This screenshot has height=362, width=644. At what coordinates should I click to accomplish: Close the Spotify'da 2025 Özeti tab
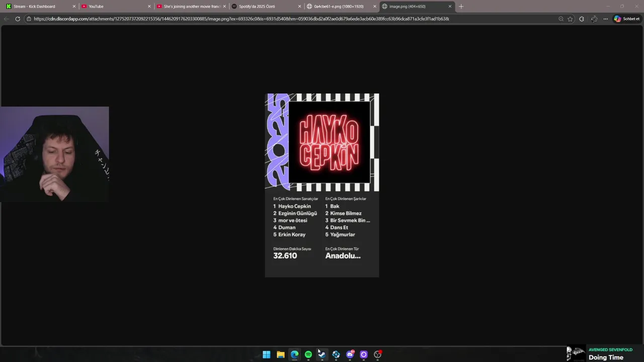click(299, 7)
